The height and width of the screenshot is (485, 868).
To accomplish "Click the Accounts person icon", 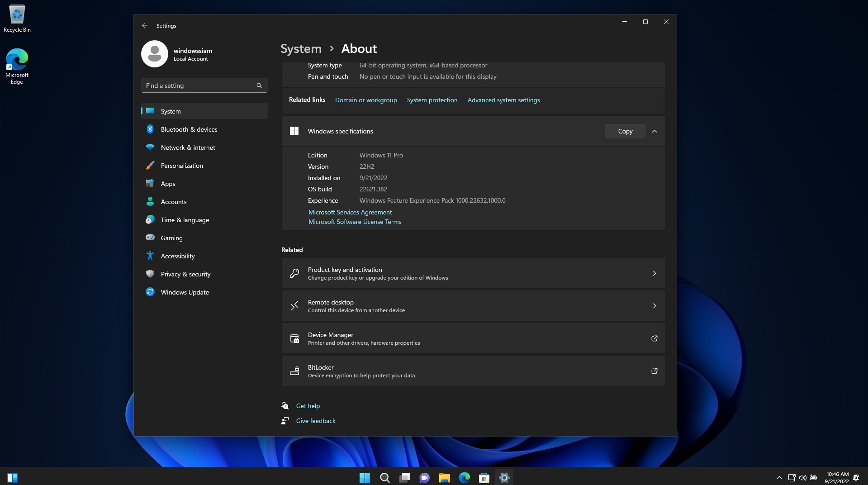I will click(150, 202).
